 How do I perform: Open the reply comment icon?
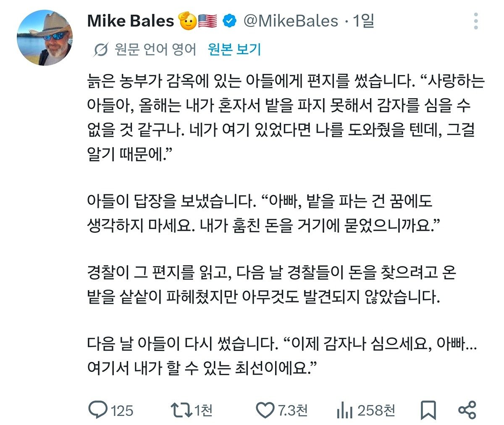98,409
